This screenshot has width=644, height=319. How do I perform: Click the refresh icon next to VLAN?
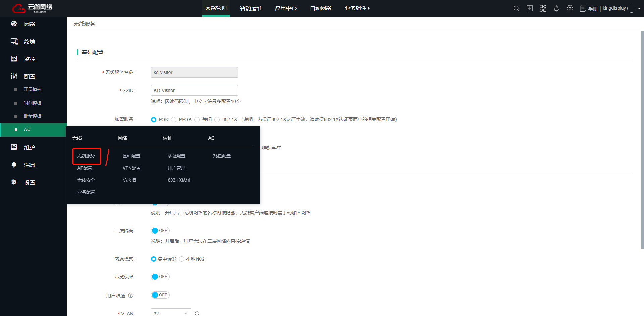click(197, 313)
